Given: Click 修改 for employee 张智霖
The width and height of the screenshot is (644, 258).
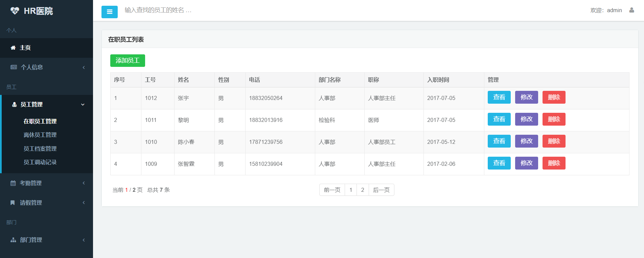Looking at the screenshot, I should [527, 163].
